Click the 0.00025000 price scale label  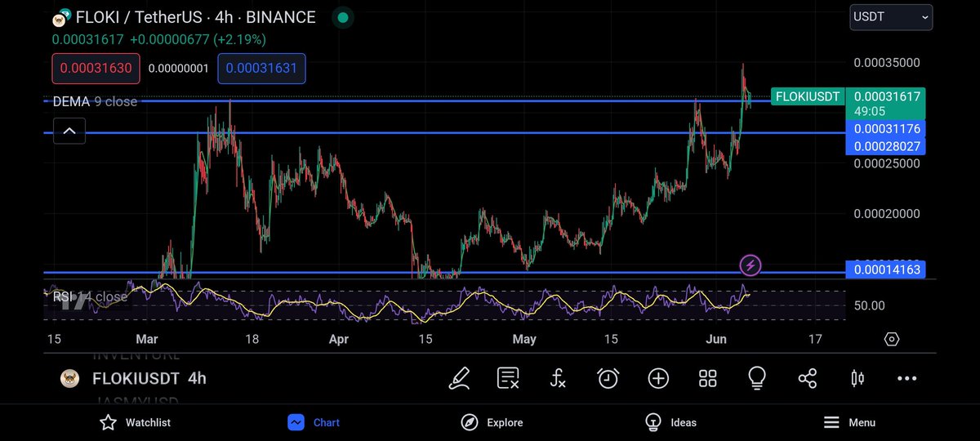(887, 163)
